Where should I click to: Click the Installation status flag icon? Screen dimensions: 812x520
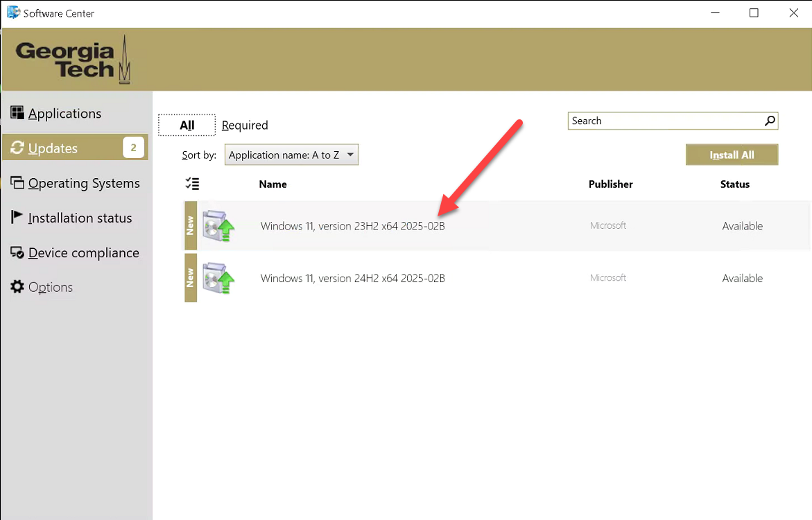(x=17, y=217)
